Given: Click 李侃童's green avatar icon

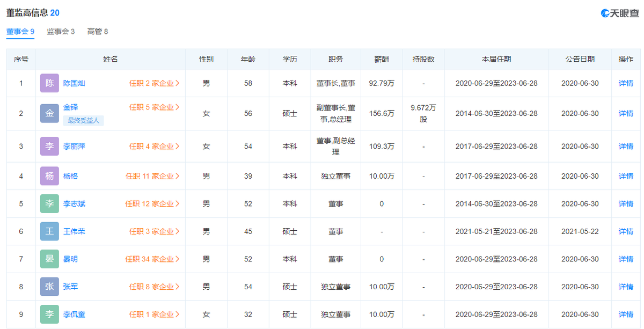Looking at the screenshot, I should click(49, 314).
